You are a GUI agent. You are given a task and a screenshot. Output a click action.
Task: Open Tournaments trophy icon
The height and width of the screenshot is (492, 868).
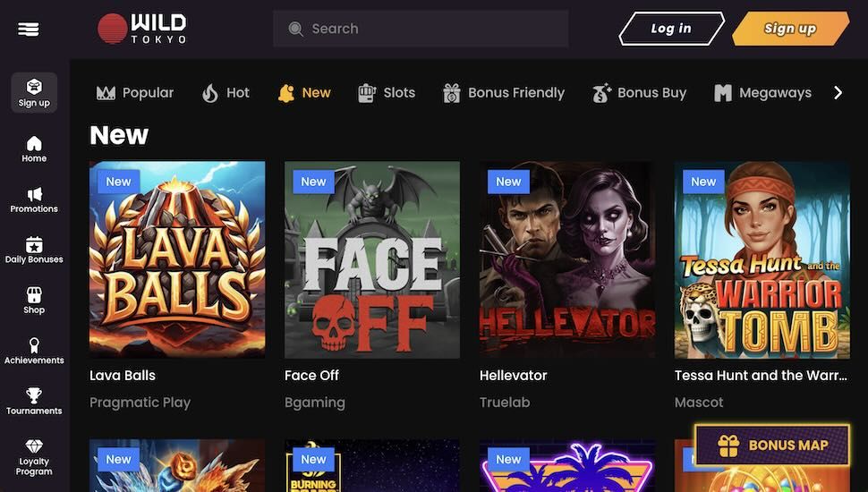[34, 395]
